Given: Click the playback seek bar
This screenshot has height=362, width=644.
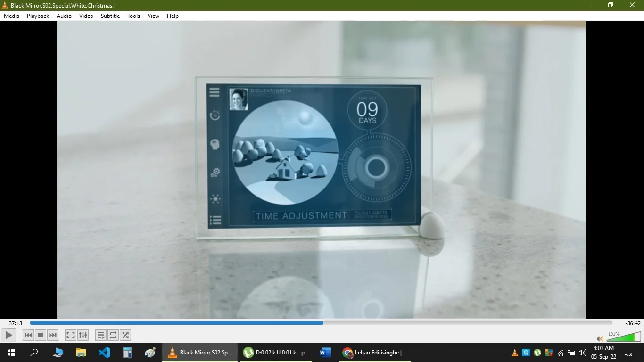Looking at the screenshot, I should click(x=321, y=323).
